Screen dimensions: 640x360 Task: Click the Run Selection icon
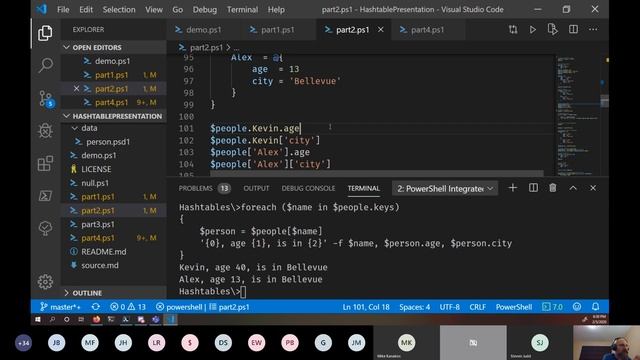[552, 29]
